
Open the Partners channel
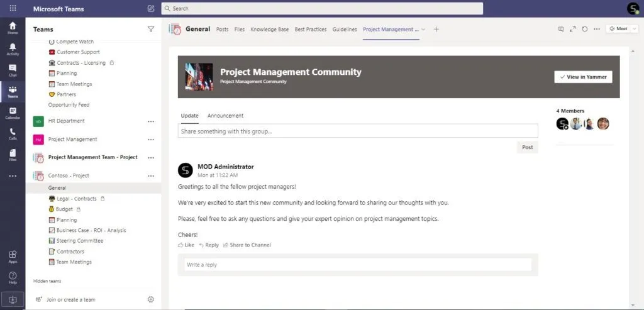pos(62,94)
